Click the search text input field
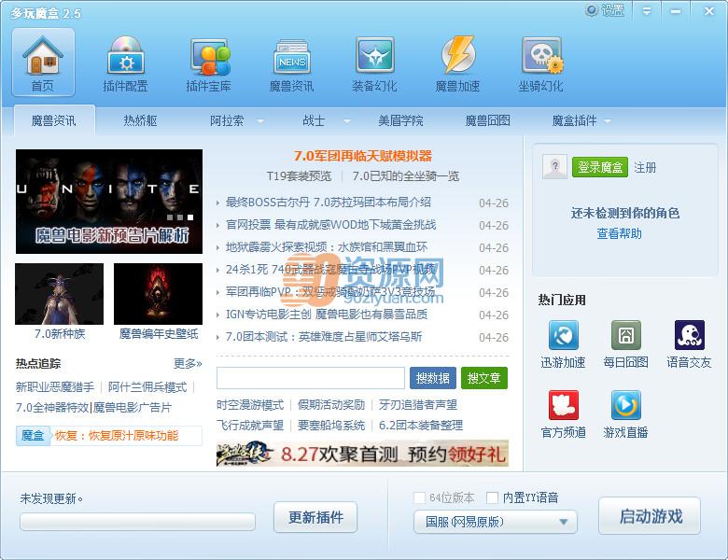 click(x=311, y=378)
